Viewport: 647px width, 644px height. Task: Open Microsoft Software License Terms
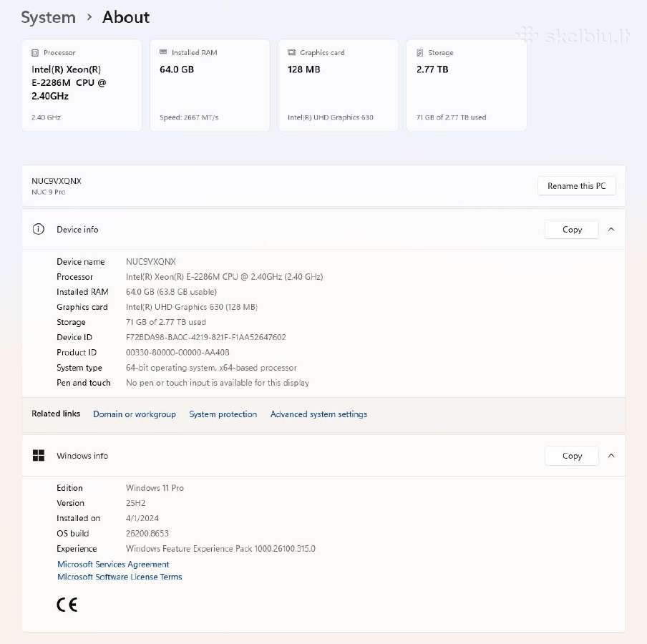120,577
